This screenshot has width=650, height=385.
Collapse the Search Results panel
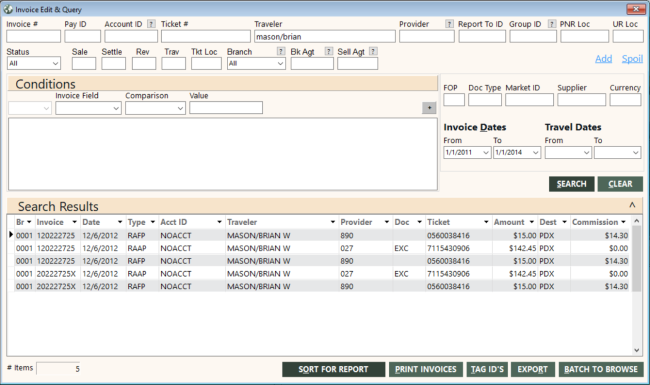(632, 205)
